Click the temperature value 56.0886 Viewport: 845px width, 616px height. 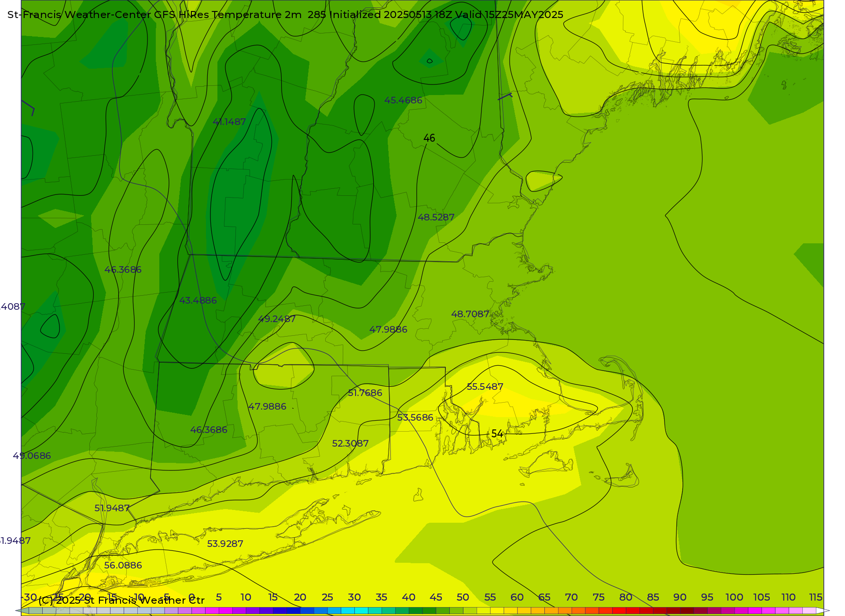123,565
